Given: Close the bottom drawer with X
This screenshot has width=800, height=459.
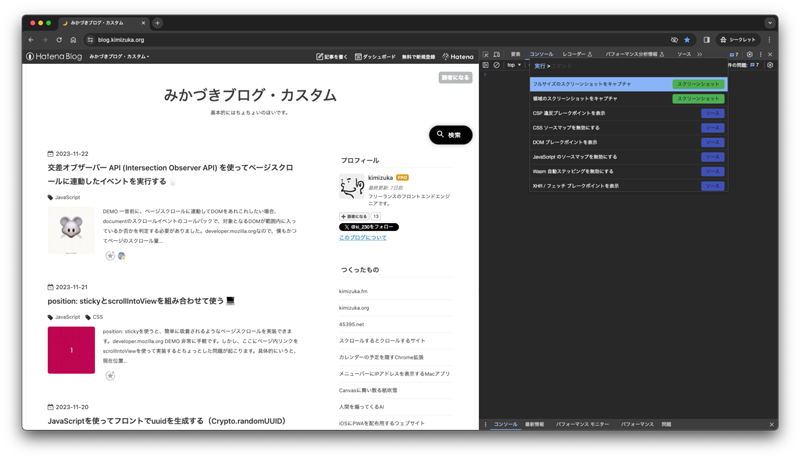Looking at the screenshot, I should (771, 424).
